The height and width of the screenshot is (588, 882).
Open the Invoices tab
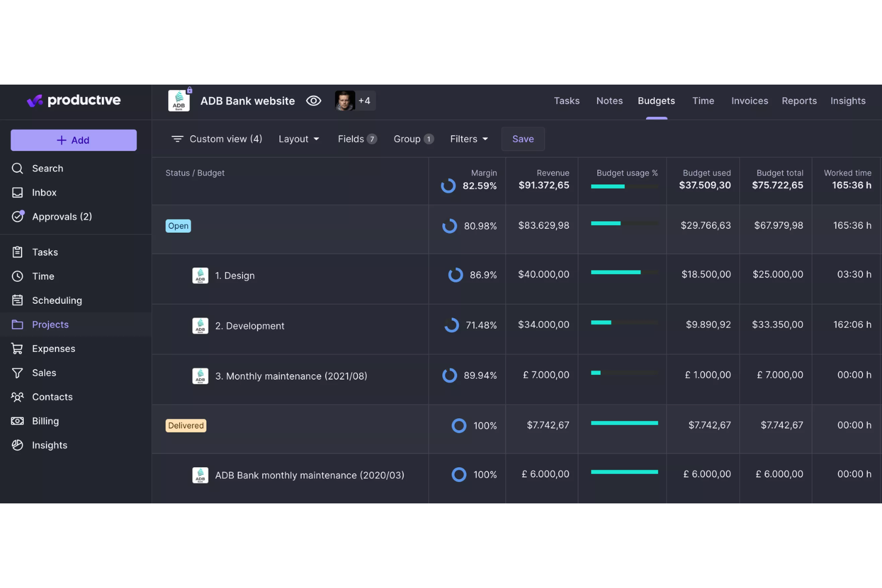[x=750, y=101]
